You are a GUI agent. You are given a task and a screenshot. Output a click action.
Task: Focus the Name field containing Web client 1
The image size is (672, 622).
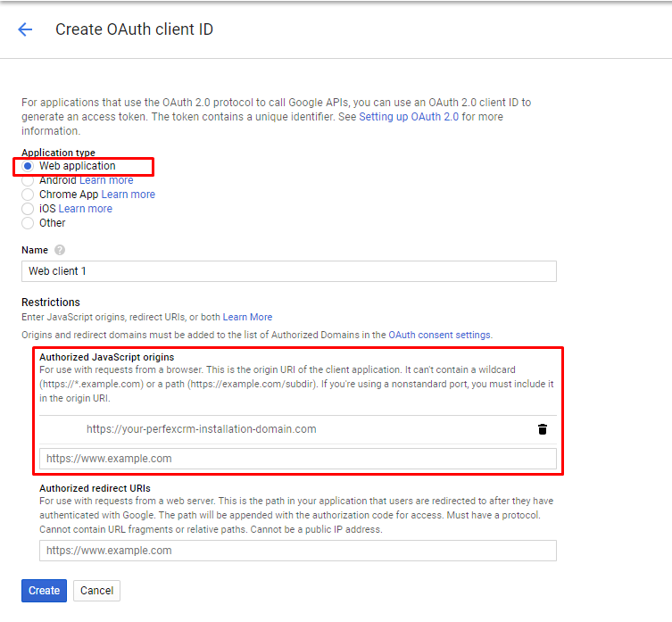(289, 271)
